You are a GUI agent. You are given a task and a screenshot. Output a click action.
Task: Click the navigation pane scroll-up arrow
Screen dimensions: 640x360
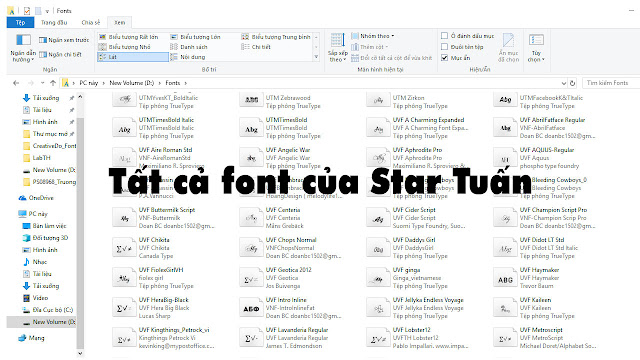[80, 97]
